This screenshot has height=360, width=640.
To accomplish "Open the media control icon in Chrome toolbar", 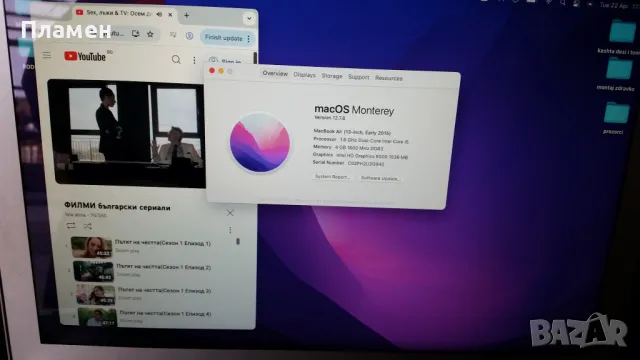I will [173, 36].
